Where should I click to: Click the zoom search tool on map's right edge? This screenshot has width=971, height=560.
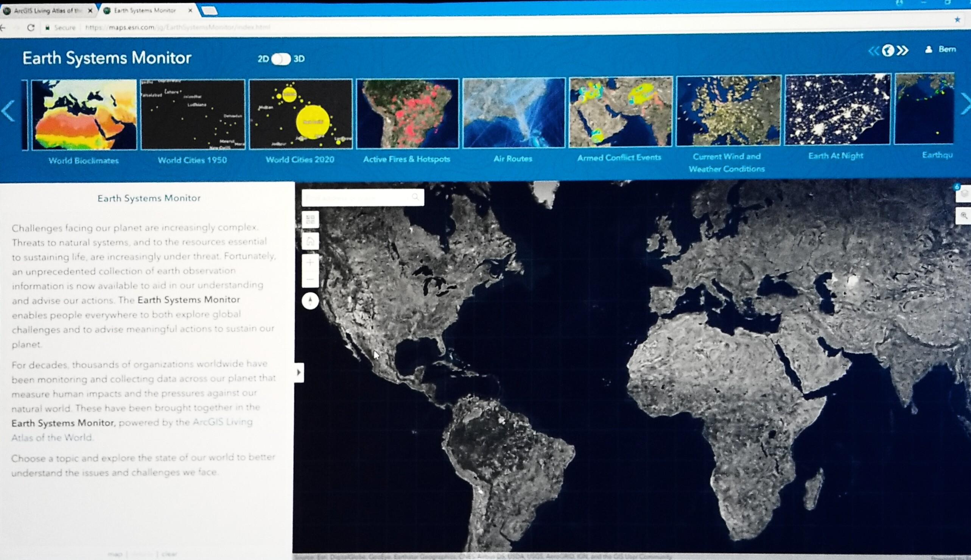point(963,215)
